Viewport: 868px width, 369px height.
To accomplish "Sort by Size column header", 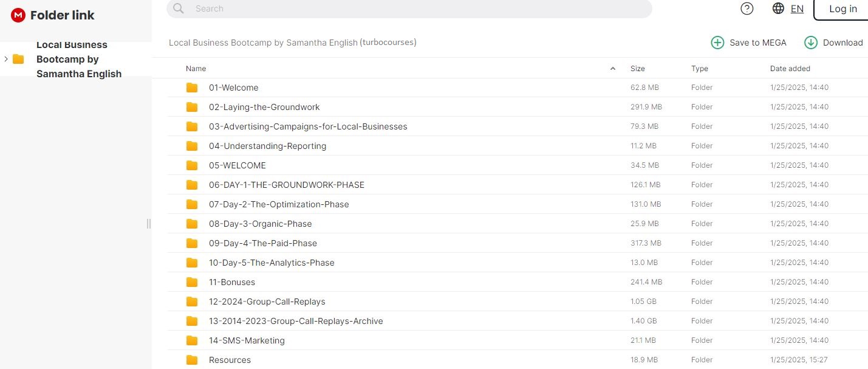I will (x=637, y=69).
